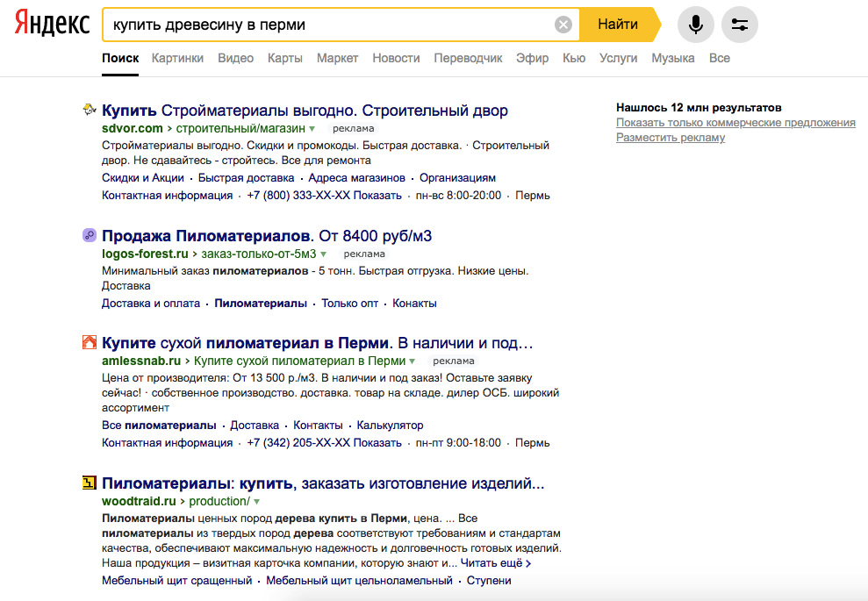868x601 pixels.
Task: Open the Кью tab
Action: point(573,58)
